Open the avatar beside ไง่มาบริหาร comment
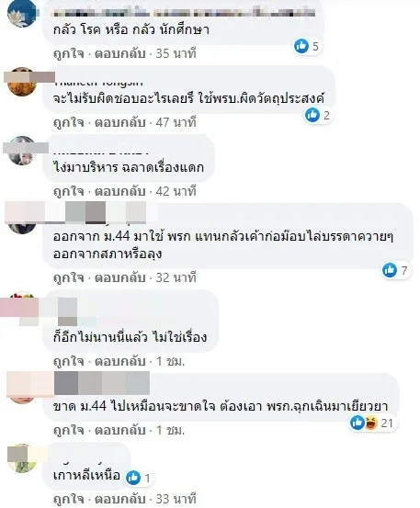 [22, 151]
